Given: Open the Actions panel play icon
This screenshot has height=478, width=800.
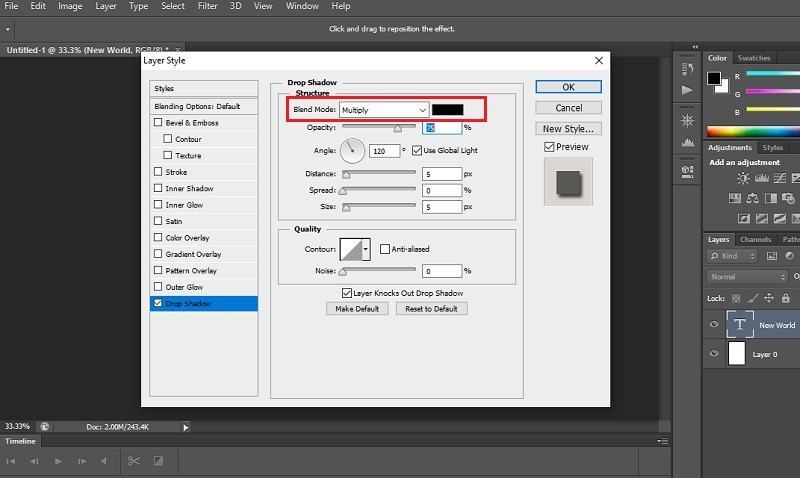Looking at the screenshot, I should point(687,90).
